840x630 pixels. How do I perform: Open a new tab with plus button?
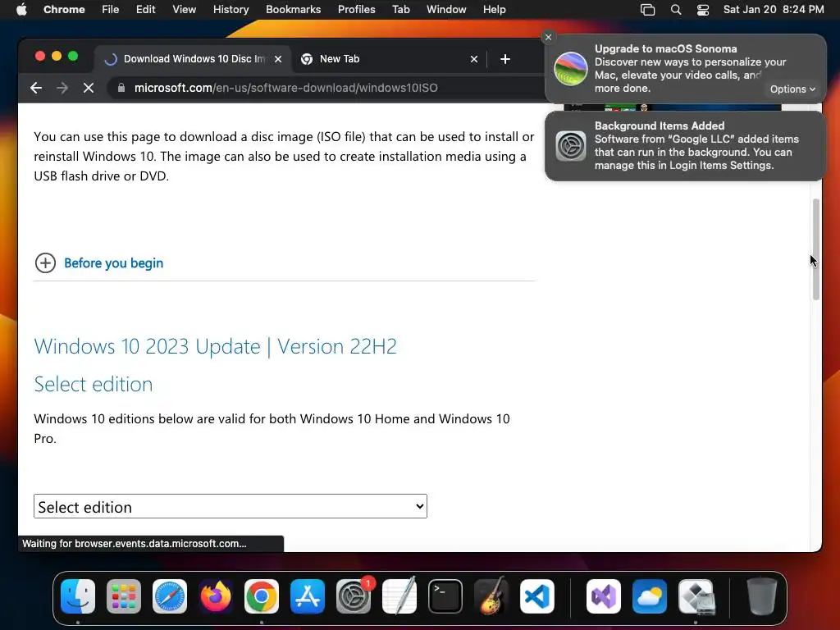[505, 59]
